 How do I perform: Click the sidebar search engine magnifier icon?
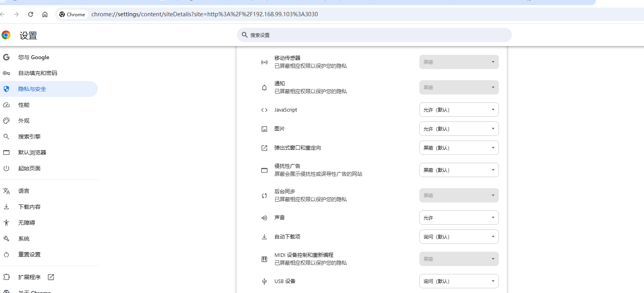click(x=6, y=137)
